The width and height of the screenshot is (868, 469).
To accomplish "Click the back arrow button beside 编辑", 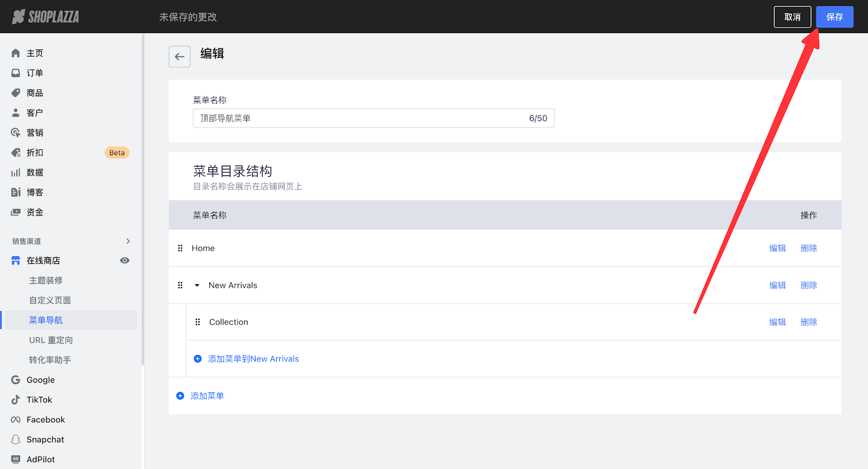I will [180, 56].
